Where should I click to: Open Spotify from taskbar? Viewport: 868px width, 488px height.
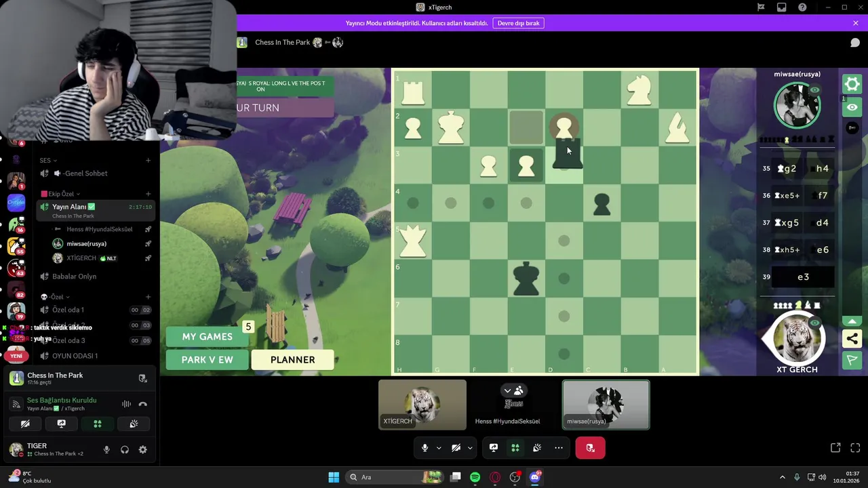(x=475, y=477)
